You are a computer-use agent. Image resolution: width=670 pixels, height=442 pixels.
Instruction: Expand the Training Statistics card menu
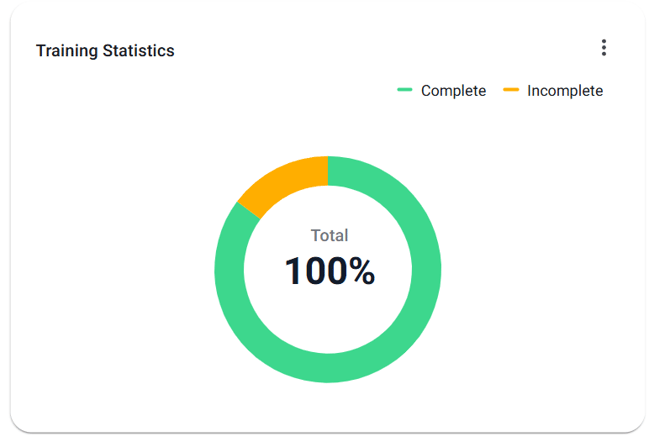coord(603,48)
